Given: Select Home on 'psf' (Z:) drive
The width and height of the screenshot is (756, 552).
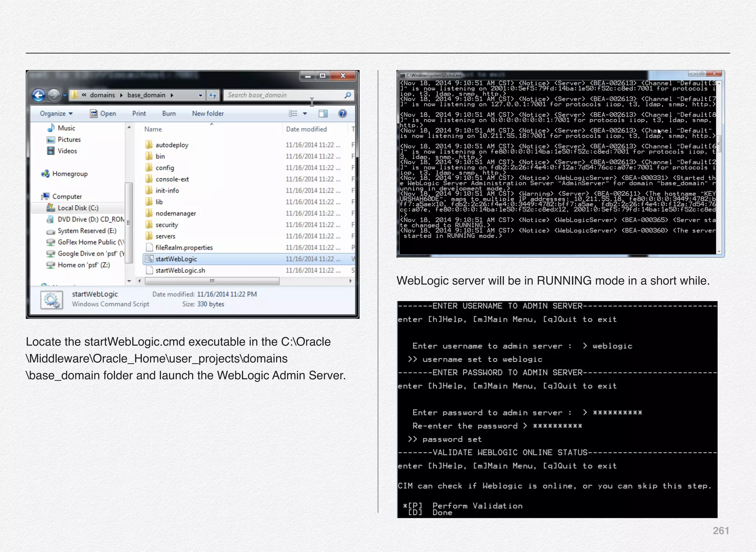Looking at the screenshot, I should 78,265.
